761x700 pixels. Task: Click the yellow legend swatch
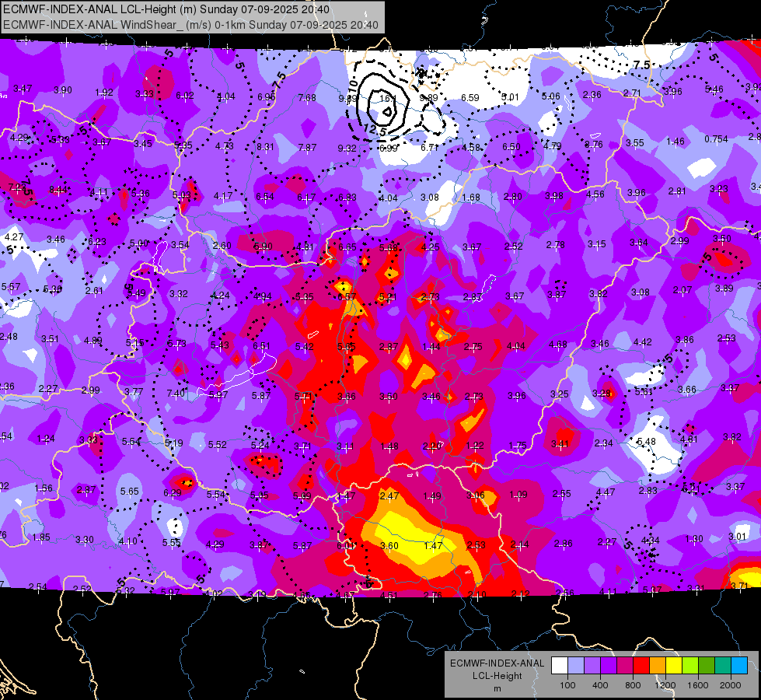[674, 665]
